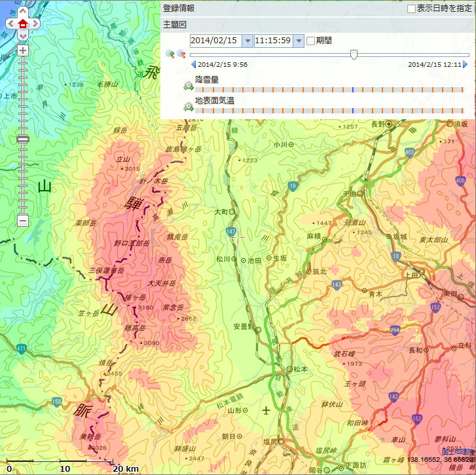The image size is (476, 475).
Task: Zoom out the map with minus button
Action: [23, 220]
